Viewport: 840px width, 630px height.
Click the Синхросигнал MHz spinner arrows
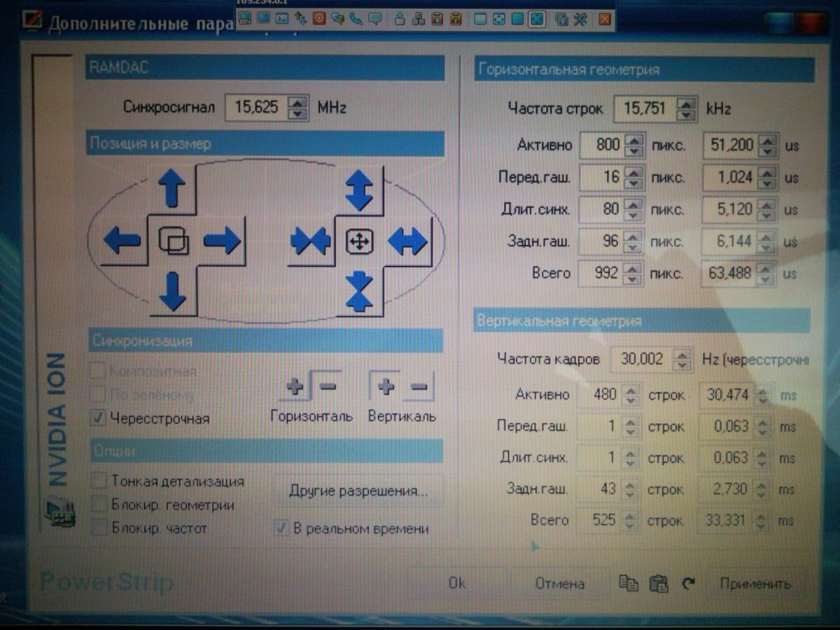coord(298,107)
